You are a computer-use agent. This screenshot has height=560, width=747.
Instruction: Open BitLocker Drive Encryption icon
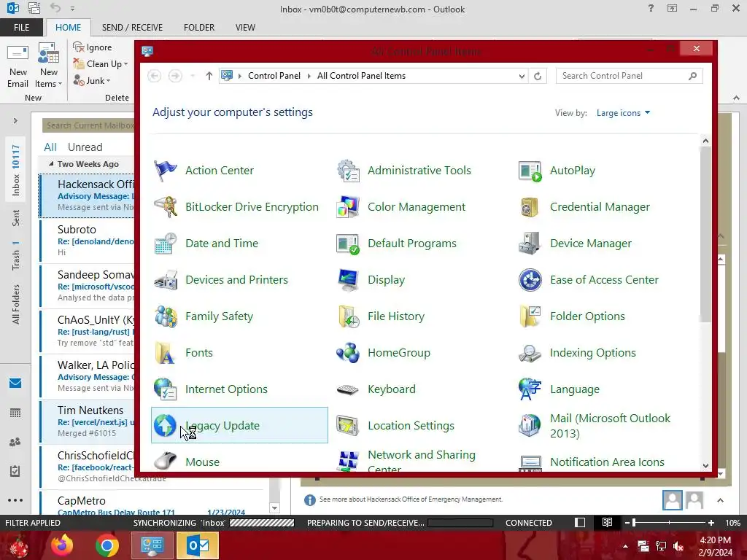click(166, 207)
